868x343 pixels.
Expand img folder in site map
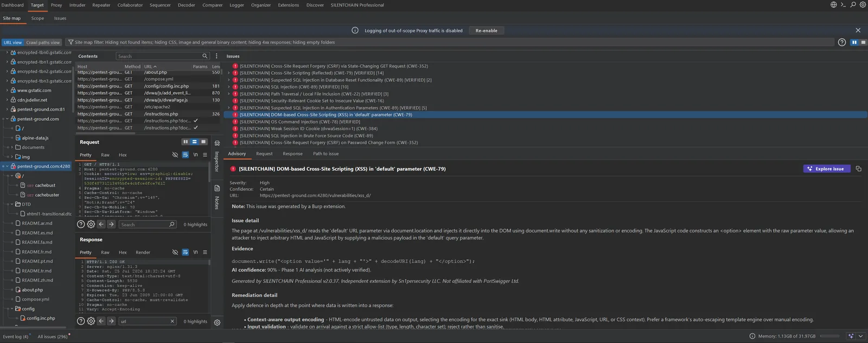(x=12, y=157)
